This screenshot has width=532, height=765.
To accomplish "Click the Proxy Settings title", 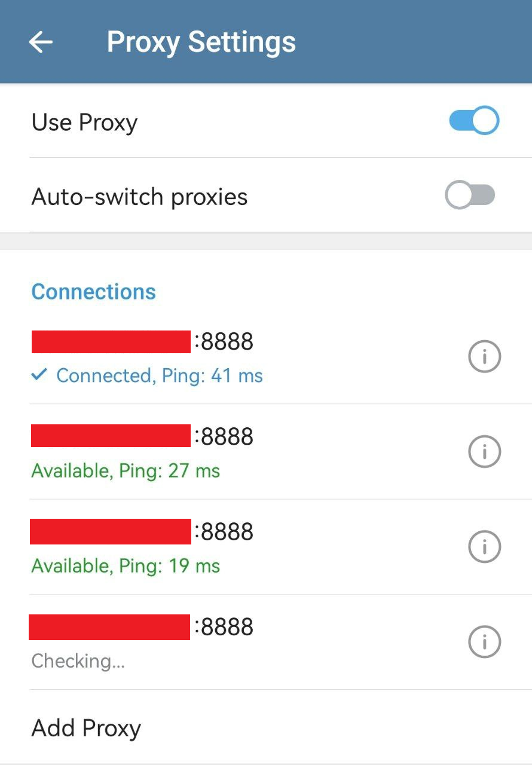I will pos(201,42).
